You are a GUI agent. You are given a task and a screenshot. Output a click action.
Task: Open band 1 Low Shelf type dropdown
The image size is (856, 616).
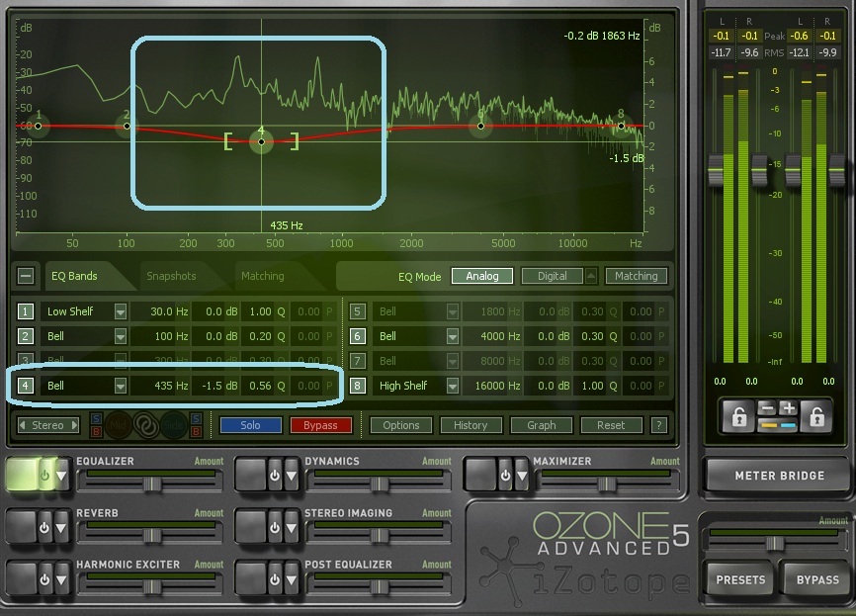[x=121, y=311]
